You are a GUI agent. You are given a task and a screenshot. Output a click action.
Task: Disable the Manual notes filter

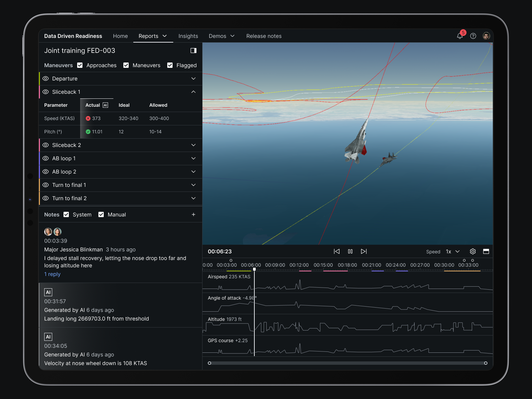101,214
